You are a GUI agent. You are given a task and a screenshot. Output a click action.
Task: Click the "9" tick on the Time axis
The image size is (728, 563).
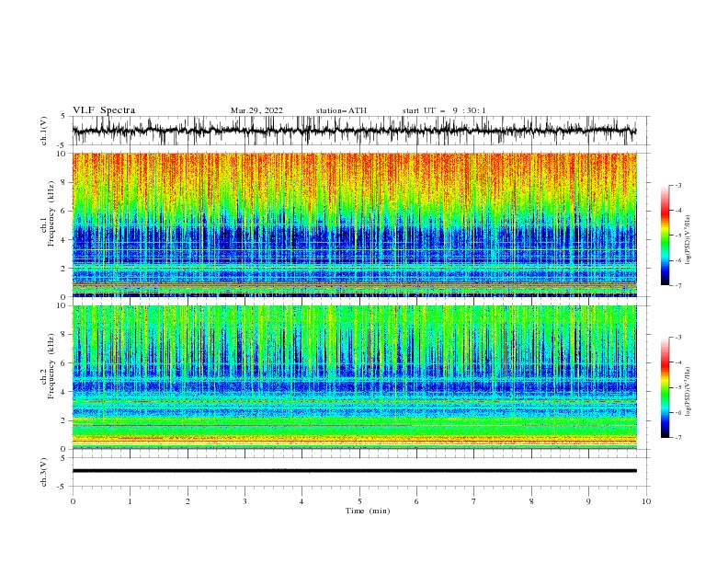click(588, 501)
